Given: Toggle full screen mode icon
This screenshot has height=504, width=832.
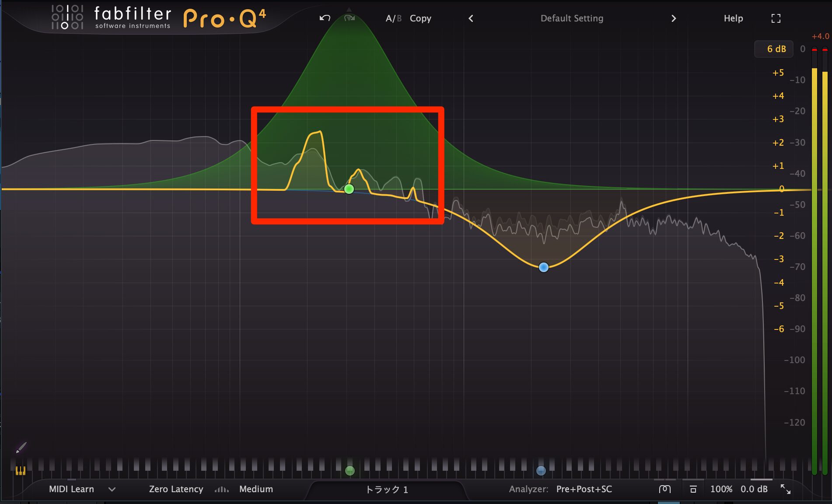Looking at the screenshot, I should tap(776, 18).
